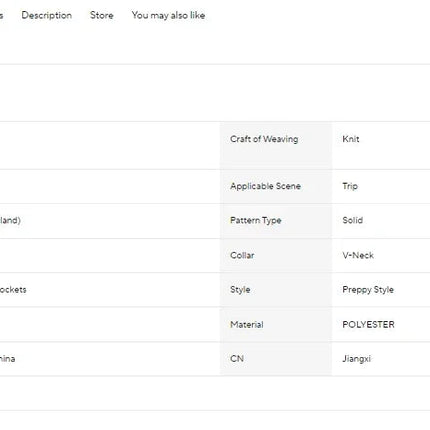Select the Collar label cell
The image size is (430, 430).
point(276,255)
